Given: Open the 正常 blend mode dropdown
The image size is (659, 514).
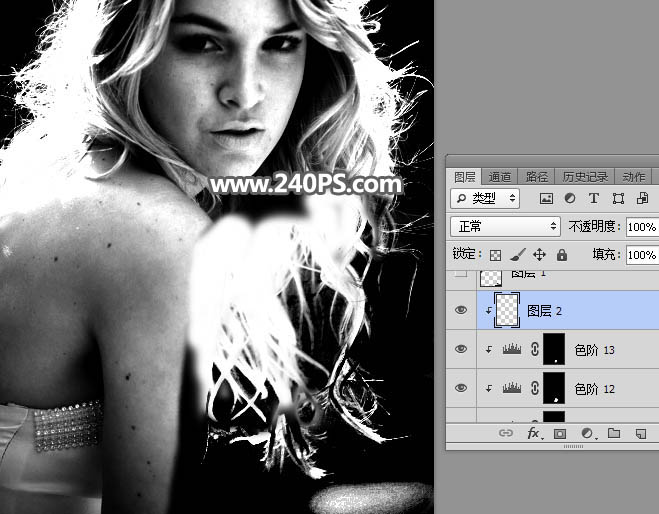Looking at the screenshot, I should tap(506, 227).
